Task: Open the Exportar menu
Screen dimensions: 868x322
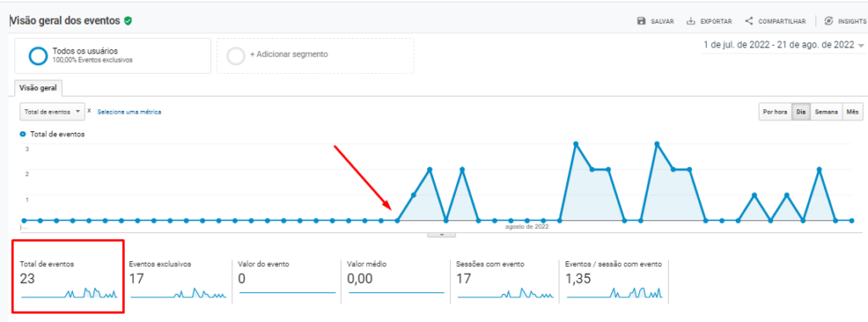Action: click(x=709, y=21)
